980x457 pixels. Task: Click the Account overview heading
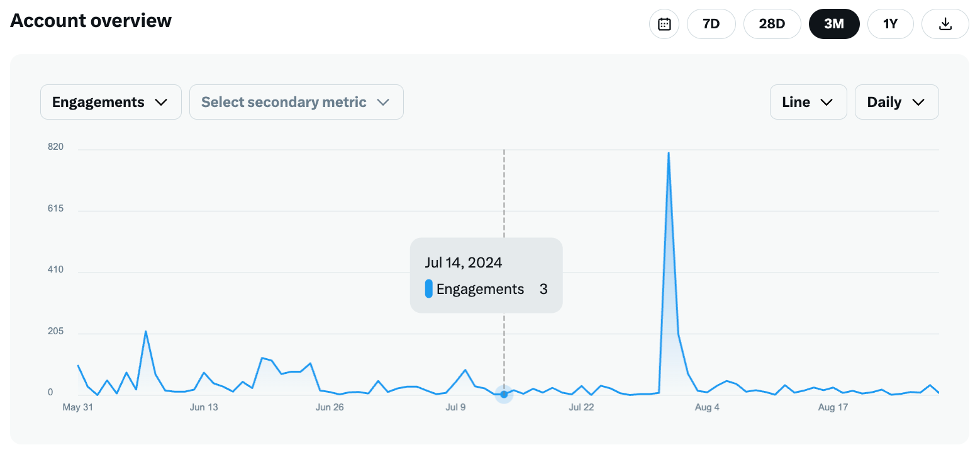point(91,20)
